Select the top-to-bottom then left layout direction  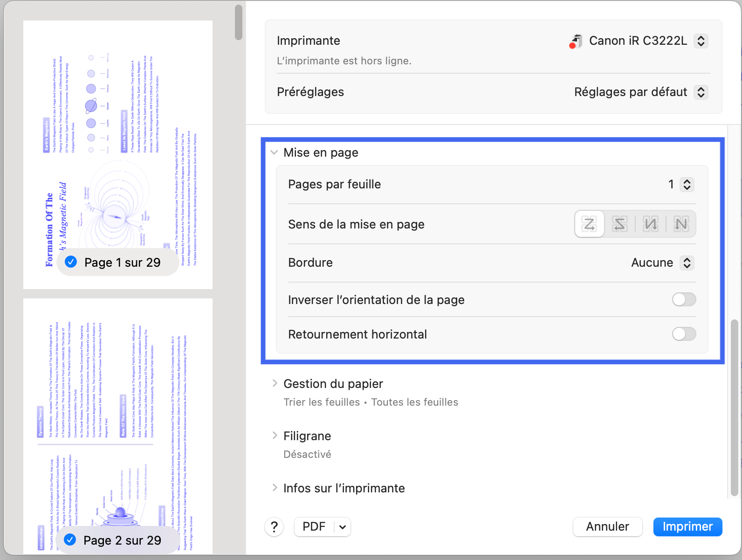pyautogui.click(x=681, y=224)
